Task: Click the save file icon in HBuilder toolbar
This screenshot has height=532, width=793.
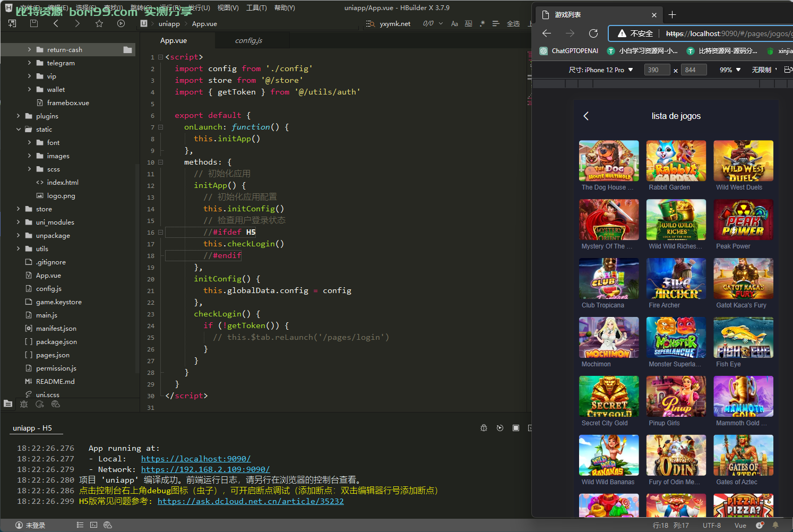Action: click(34, 23)
